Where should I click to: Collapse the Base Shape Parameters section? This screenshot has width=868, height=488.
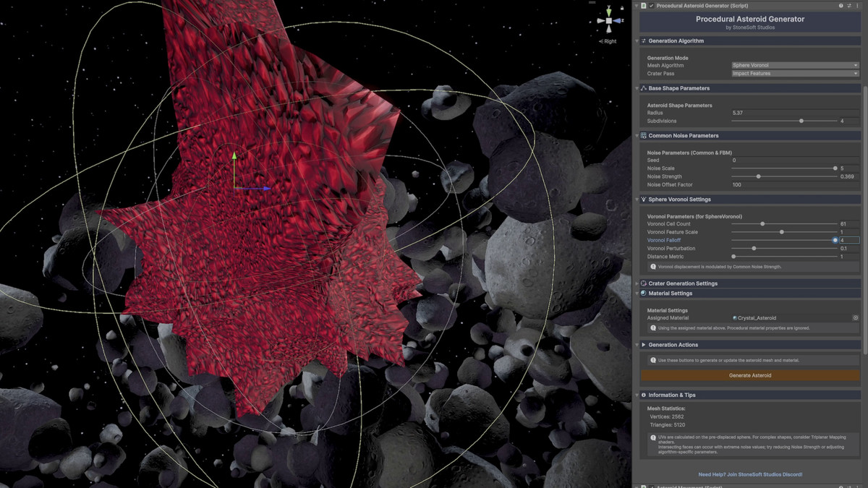point(637,88)
